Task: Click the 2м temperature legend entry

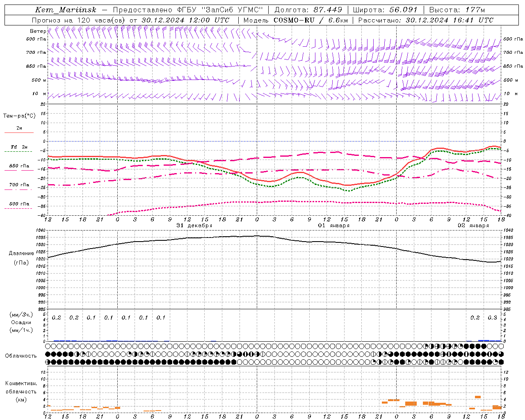Action: [x=19, y=128]
